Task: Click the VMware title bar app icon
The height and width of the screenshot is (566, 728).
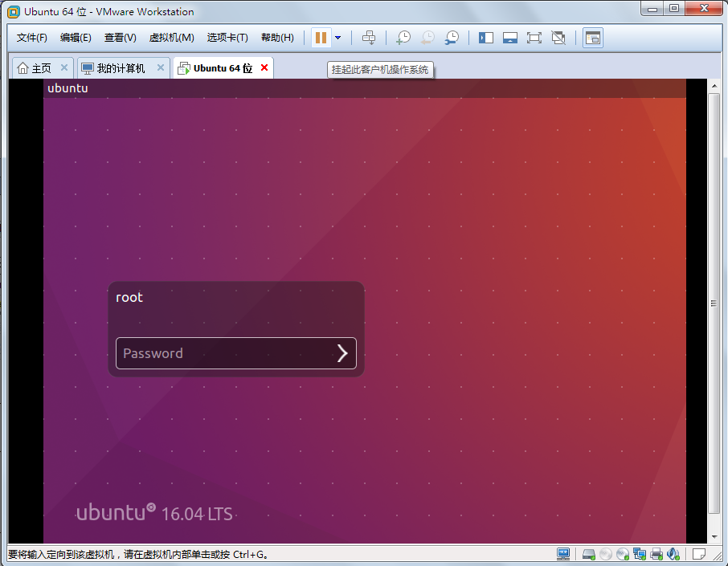Action: pos(14,11)
